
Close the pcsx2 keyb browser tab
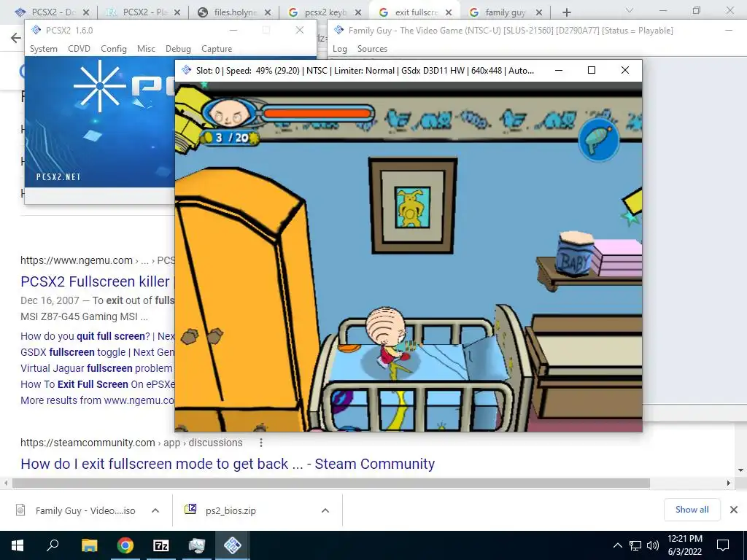pos(357,12)
